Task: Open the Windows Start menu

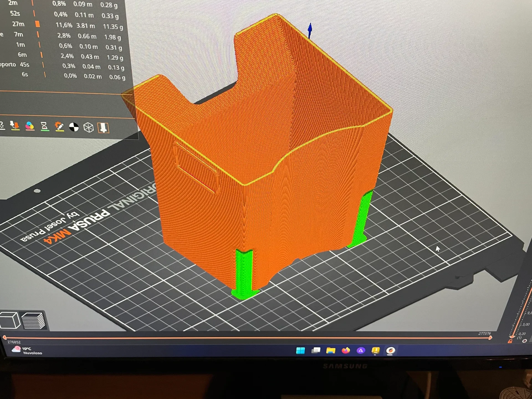Action: click(300, 351)
